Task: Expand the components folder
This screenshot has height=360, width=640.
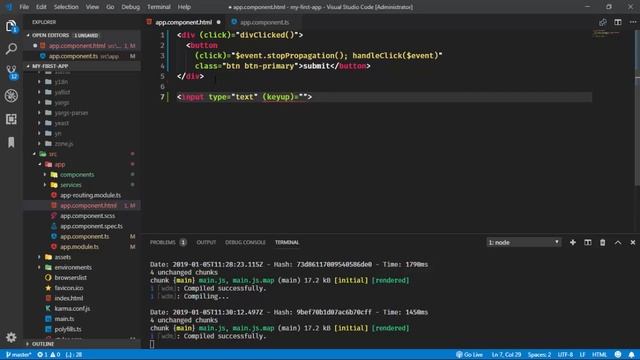Action: pos(77,175)
